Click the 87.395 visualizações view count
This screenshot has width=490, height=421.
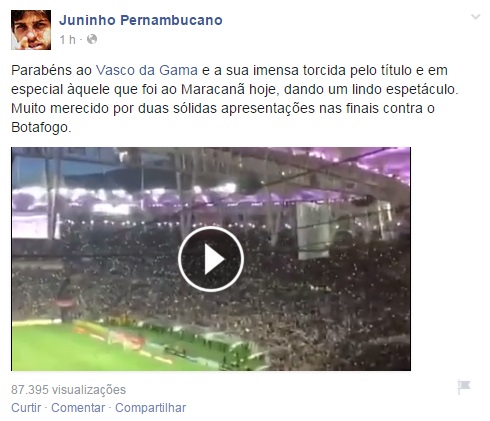tap(68, 390)
